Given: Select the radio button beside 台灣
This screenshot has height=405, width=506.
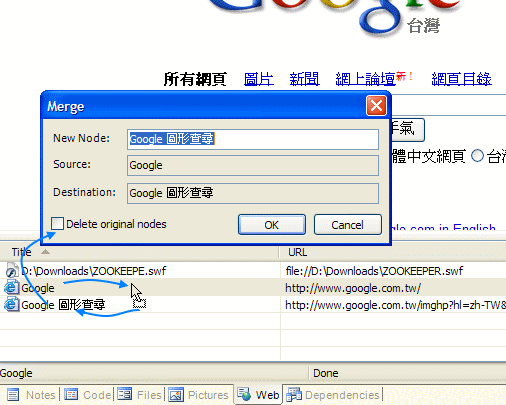Looking at the screenshot, I should [x=477, y=156].
